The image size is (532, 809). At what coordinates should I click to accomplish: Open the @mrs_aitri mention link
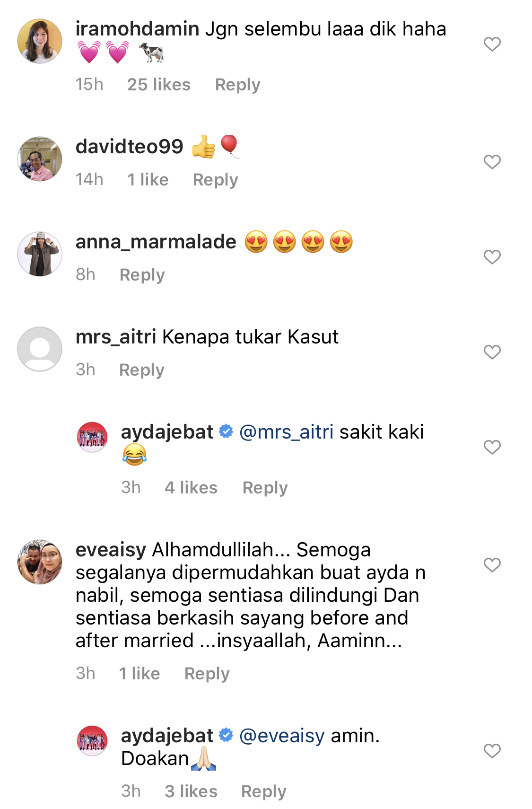coord(286,432)
